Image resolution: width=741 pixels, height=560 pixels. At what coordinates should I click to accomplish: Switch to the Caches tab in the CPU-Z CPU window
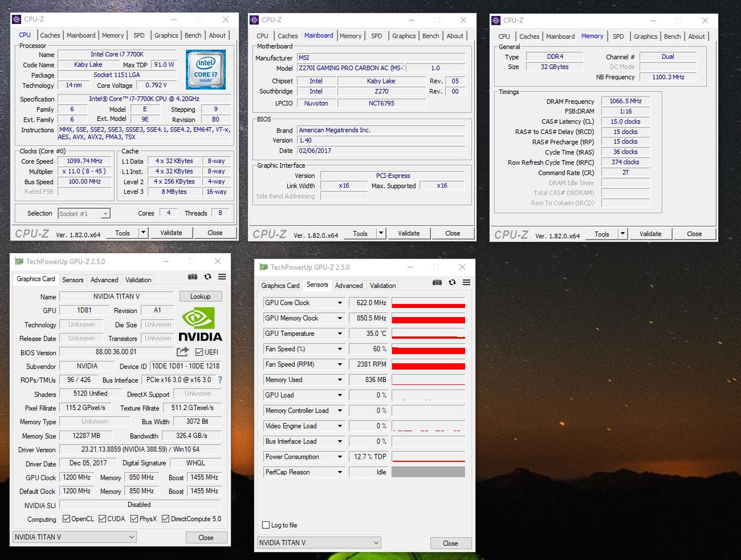50,35
